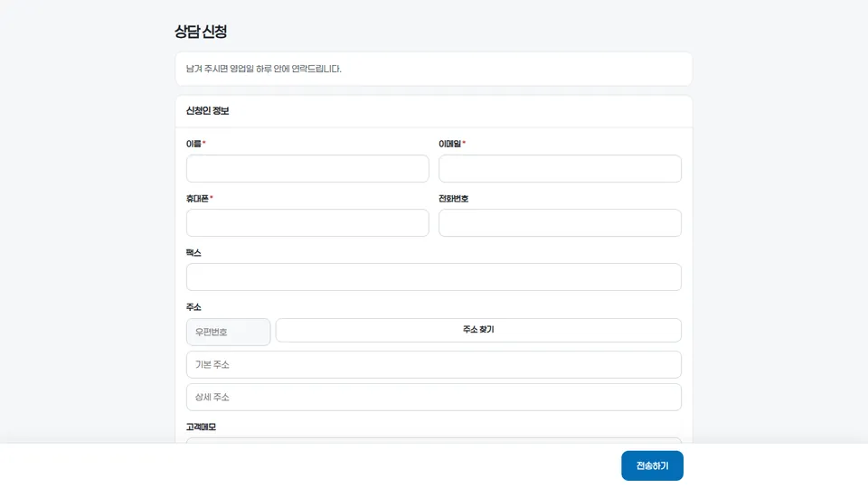Image resolution: width=868 pixels, height=488 pixels.
Task: Click the 전화번호 label text
Action: point(453,199)
